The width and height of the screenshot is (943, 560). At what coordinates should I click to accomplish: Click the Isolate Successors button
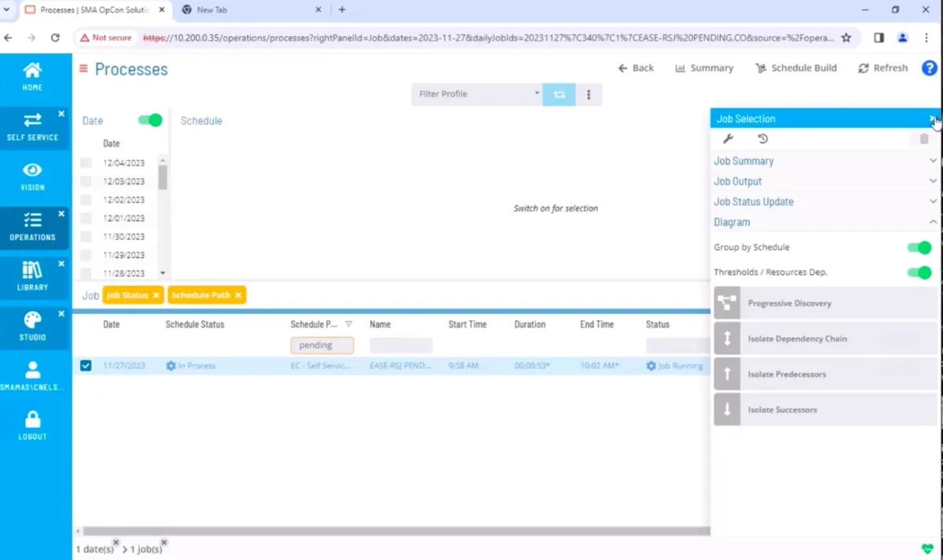[x=825, y=410]
